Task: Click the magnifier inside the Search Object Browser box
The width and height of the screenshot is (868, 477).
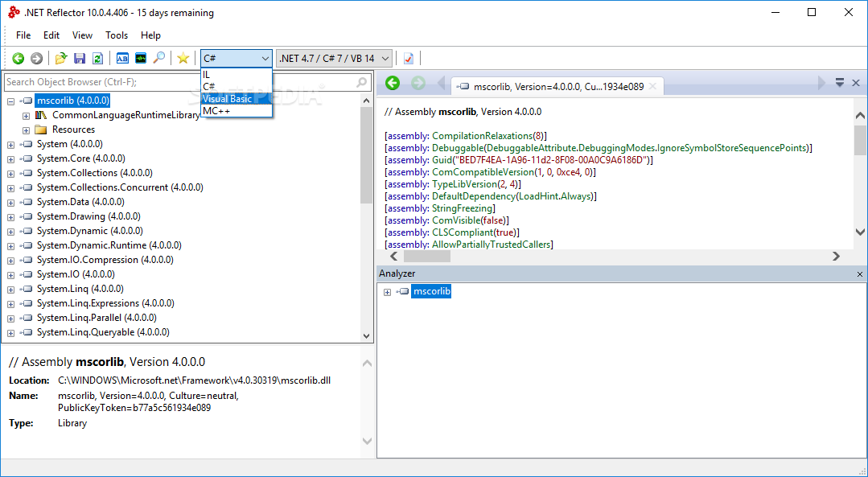Action: (361, 82)
